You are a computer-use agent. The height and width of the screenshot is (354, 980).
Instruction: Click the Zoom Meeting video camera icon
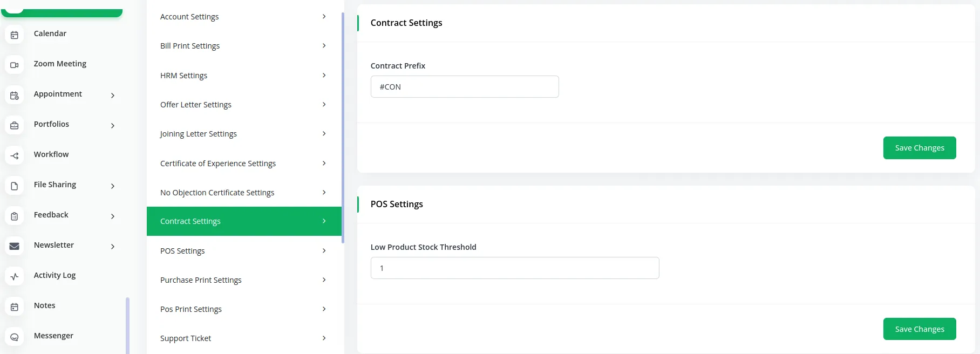pos(15,65)
